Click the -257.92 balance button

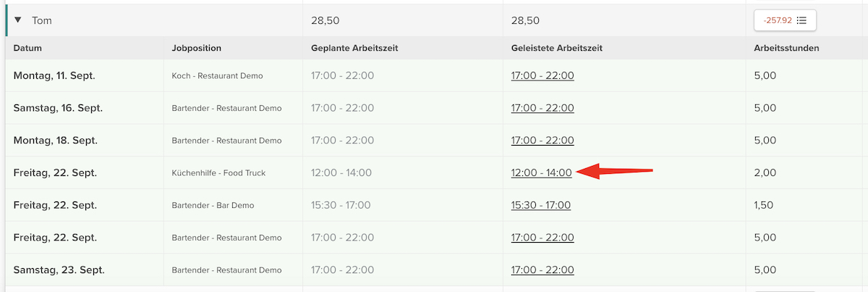(786, 20)
